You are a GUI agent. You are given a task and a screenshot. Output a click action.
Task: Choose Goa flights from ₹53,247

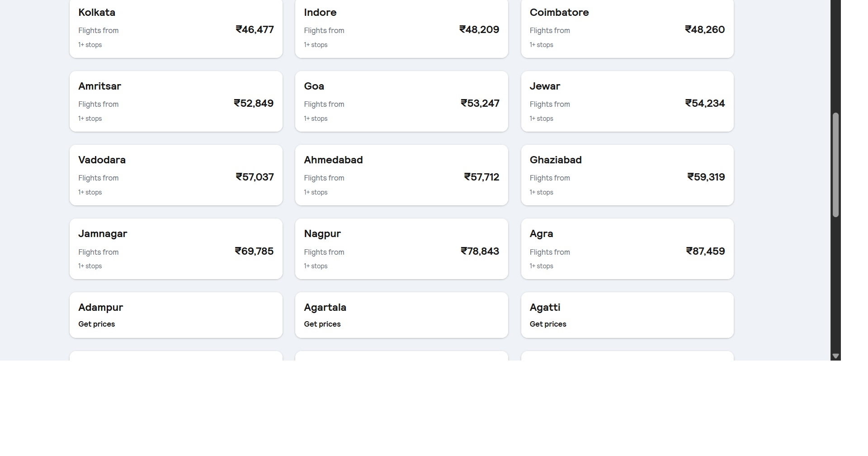(x=401, y=101)
